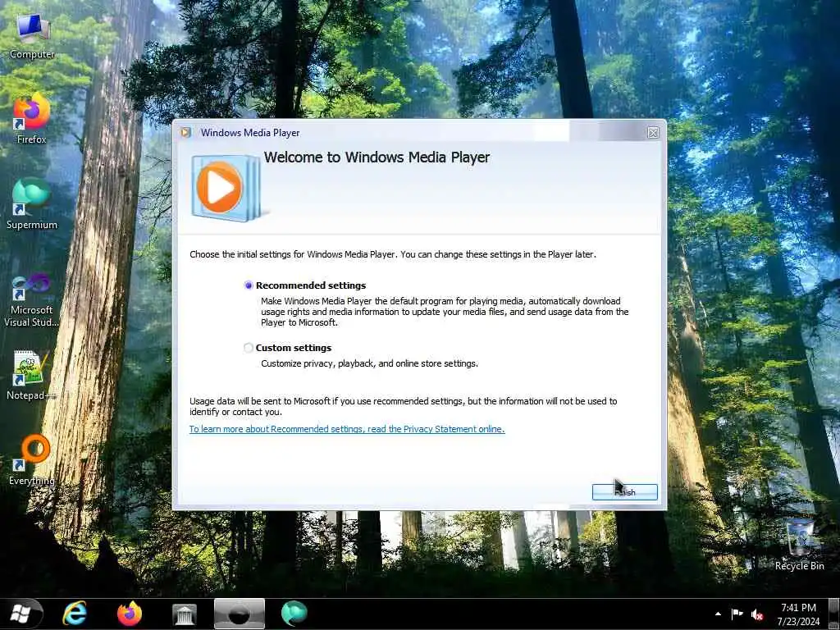
Task: Launch Firefox from the taskbar
Action: (130, 614)
